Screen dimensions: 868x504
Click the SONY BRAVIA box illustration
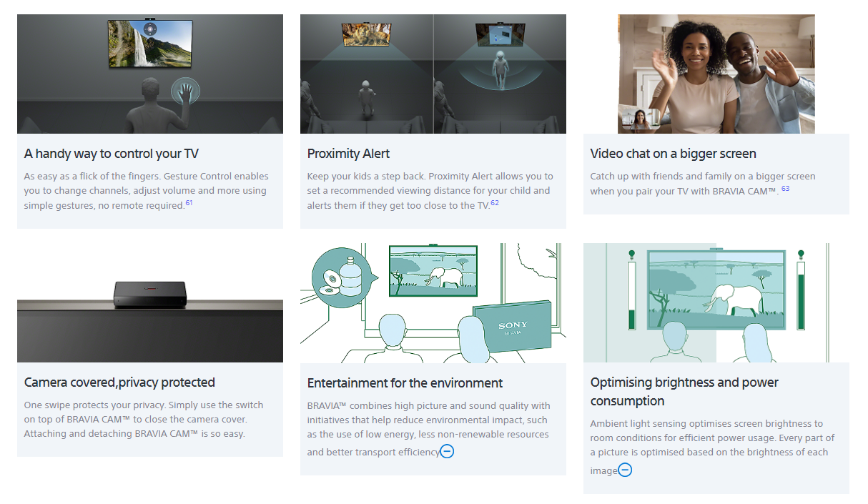tap(513, 328)
